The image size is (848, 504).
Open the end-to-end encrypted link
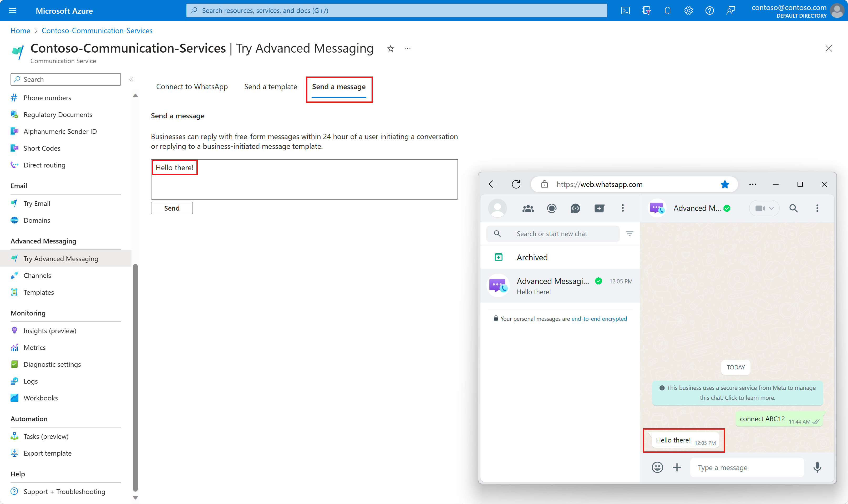(599, 319)
